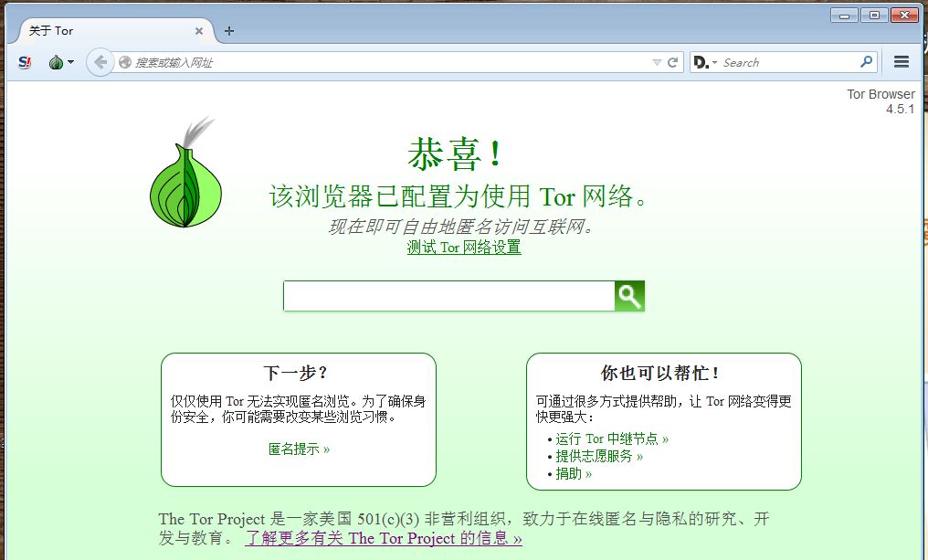Click the Tor Browser 4.5.1 version text

pyautogui.click(x=881, y=101)
